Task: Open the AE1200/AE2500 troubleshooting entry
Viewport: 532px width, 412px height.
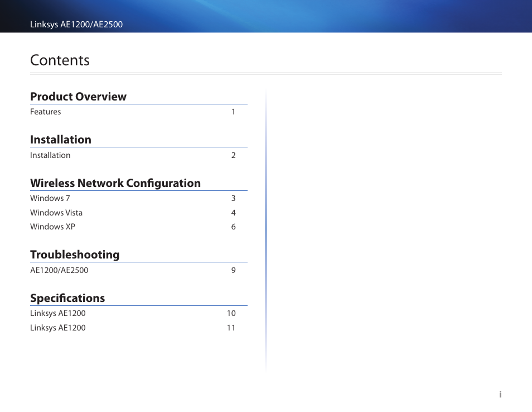Action: coord(59,270)
